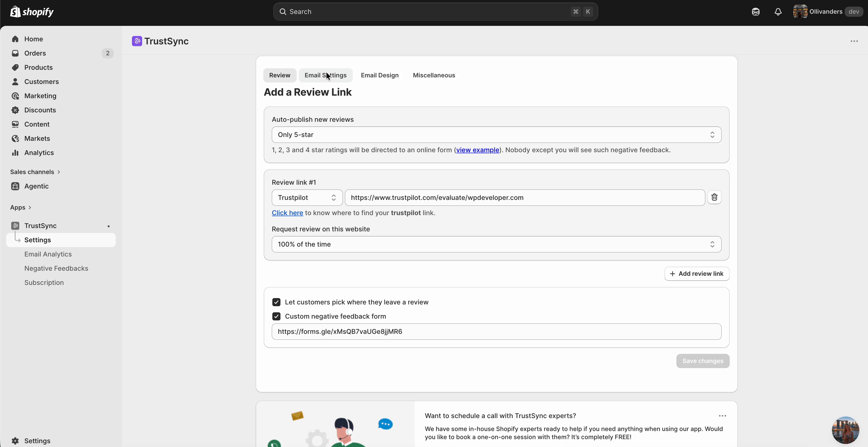Image resolution: width=868 pixels, height=447 pixels.
Task: Click the TrustSync app icon in sidebar
Action: 15,226
